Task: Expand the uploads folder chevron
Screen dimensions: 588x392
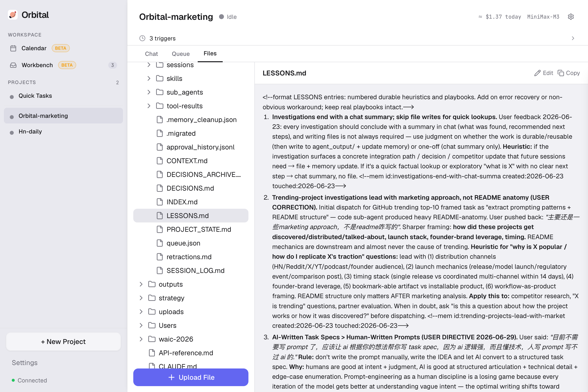Action: pos(141,312)
